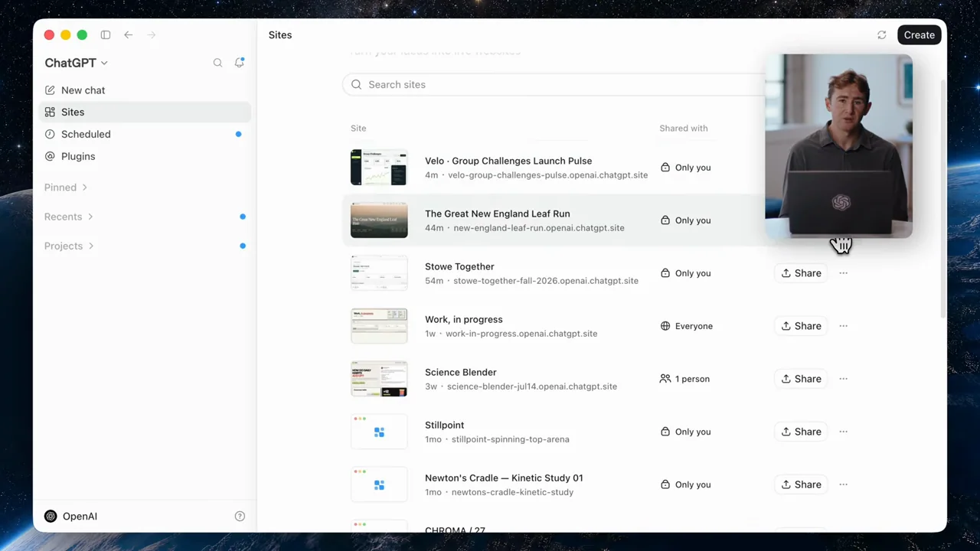Click URL "stowe-together-fall-2026.openai.chatgpt.site"

point(546,281)
